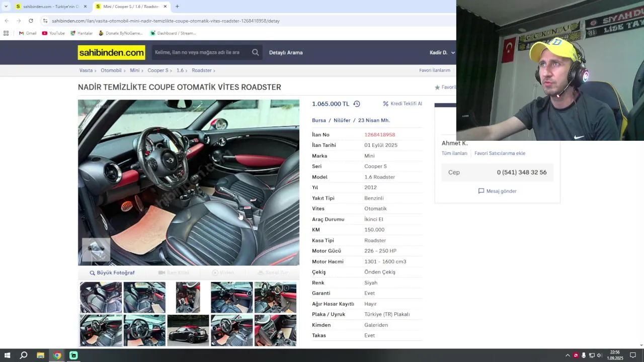Viewport: 644px width, 362px height.
Task: Open the site info icon in address bar
Action: 45,21
